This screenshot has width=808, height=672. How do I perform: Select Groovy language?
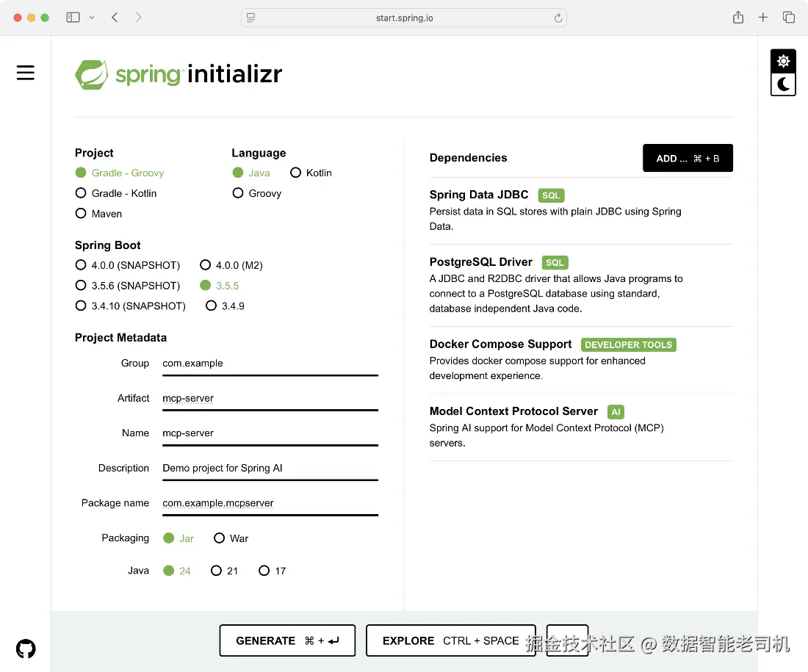(256, 193)
